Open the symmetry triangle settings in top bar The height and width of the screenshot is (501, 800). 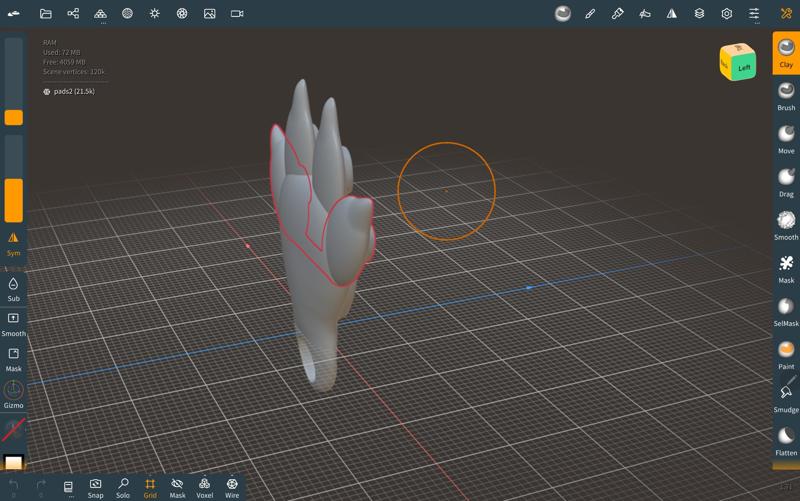click(672, 14)
